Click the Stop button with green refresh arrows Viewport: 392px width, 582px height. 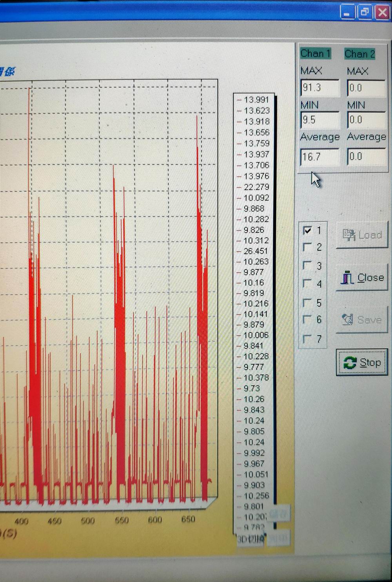pyautogui.click(x=362, y=362)
